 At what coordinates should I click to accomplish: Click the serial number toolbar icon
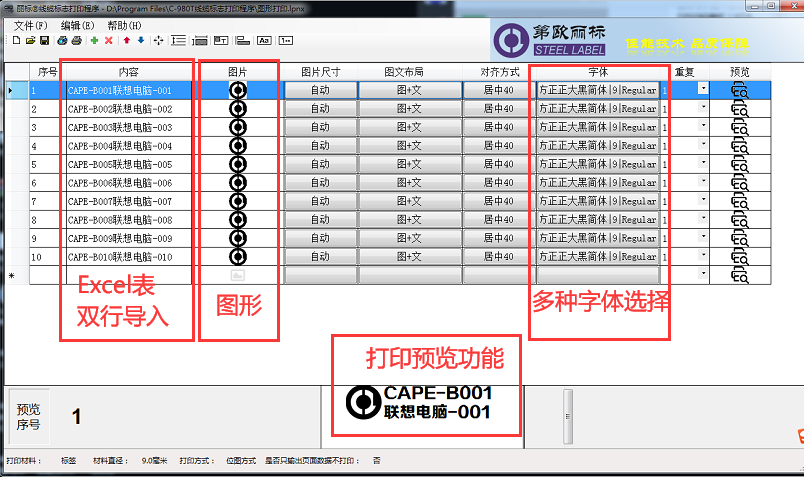coord(286,41)
